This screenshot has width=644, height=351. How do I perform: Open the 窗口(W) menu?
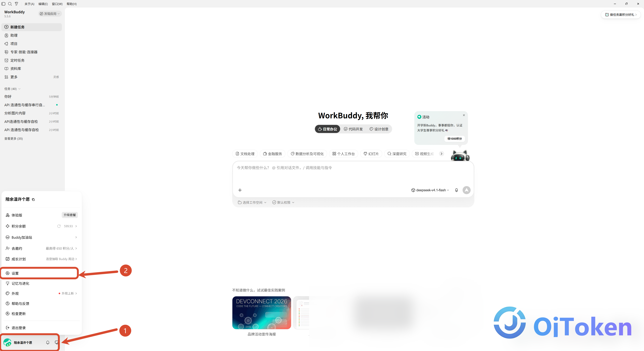[57, 4]
